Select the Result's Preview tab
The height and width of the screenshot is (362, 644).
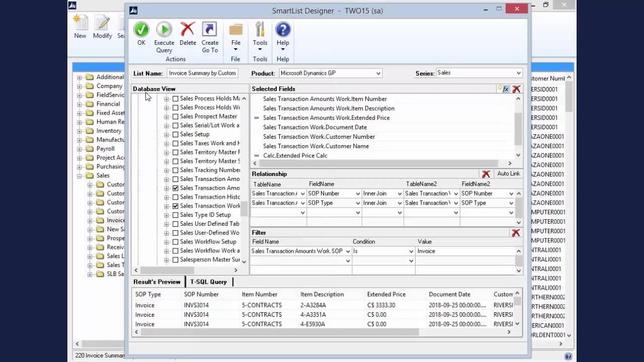157,282
